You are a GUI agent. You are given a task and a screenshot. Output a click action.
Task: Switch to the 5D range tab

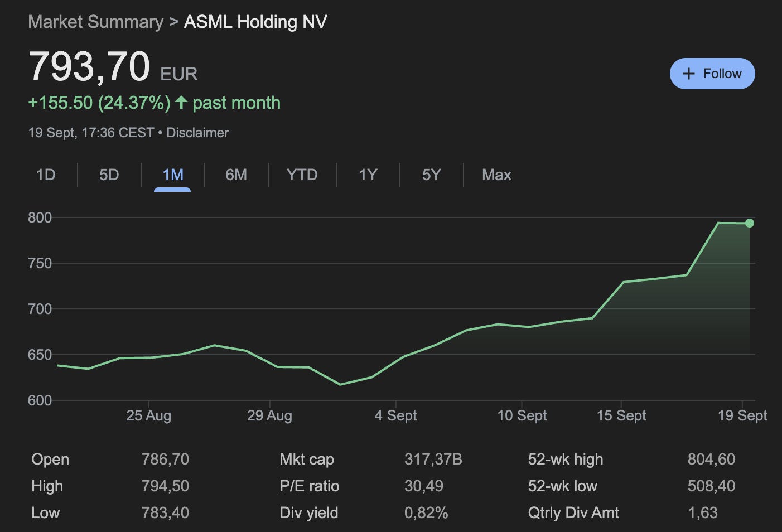point(109,175)
